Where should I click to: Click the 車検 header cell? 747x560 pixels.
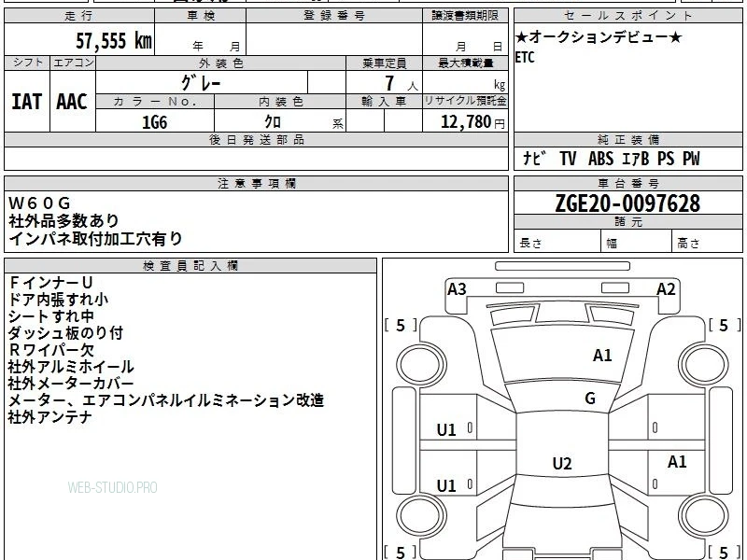click(x=201, y=16)
